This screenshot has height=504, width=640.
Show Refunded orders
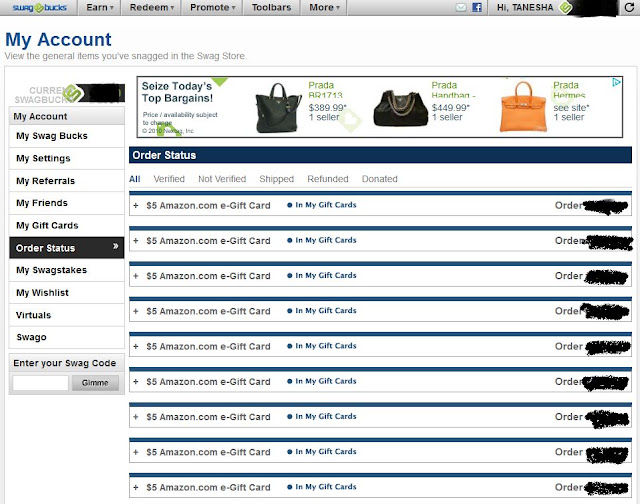(x=328, y=179)
